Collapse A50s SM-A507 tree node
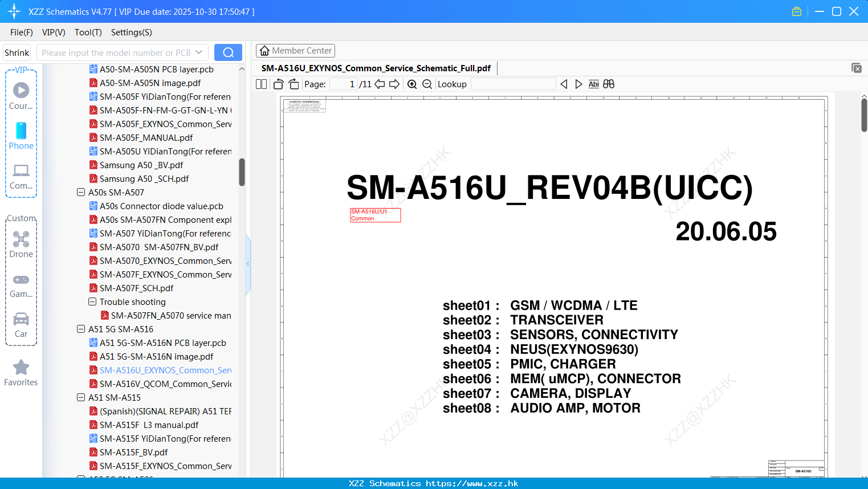This screenshot has width=868, height=489. coord(81,192)
